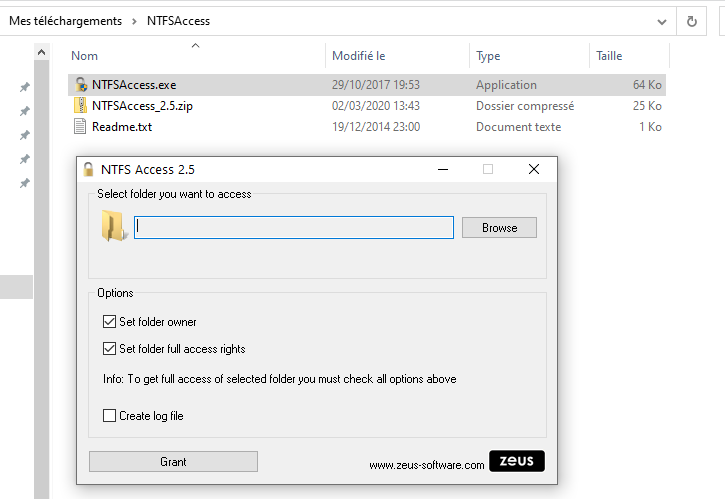The height and width of the screenshot is (499, 725).
Task: Sort files by Type column
Action: pyautogui.click(x=488, y=56)
